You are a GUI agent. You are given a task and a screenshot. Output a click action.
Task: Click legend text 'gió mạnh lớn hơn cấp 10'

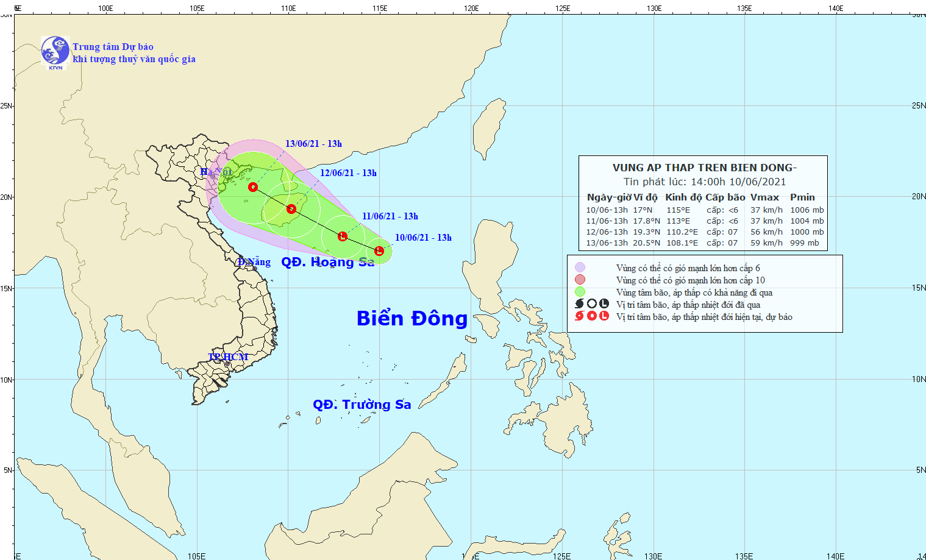pyautogui.click(x=718, y=280)
